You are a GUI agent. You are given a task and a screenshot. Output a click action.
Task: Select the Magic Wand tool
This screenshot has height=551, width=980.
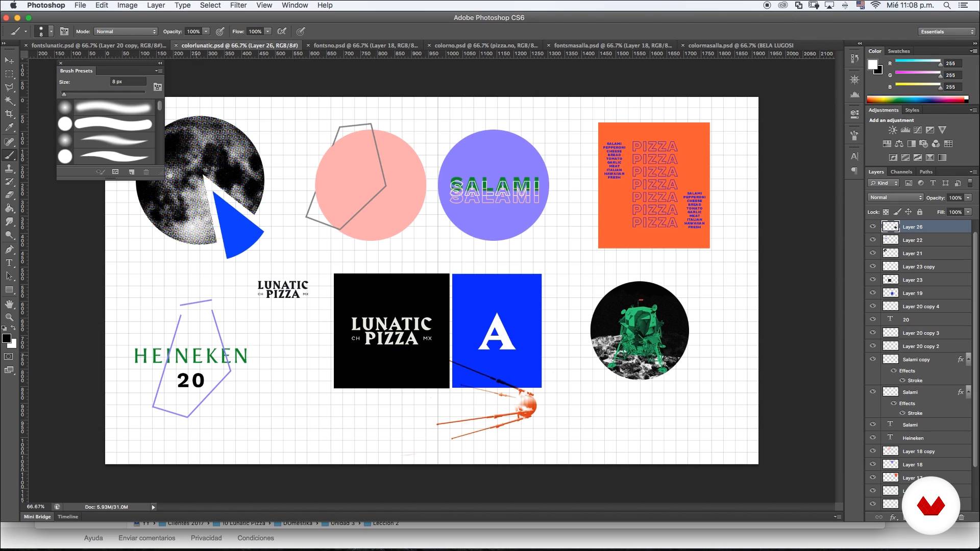(9, 101)
